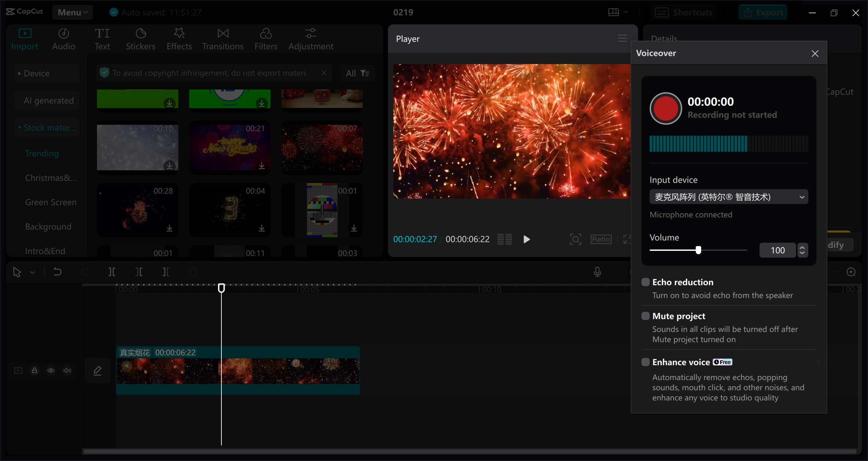Expand the player to full screen
This screenshot has width=868, height=461.
tap(628, 239)
